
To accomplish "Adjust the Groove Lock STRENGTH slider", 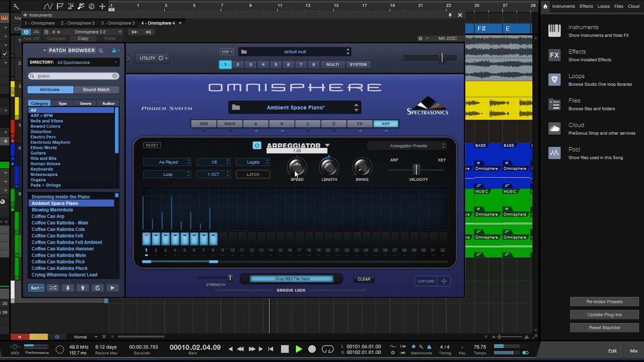I will tap(216, 278).
